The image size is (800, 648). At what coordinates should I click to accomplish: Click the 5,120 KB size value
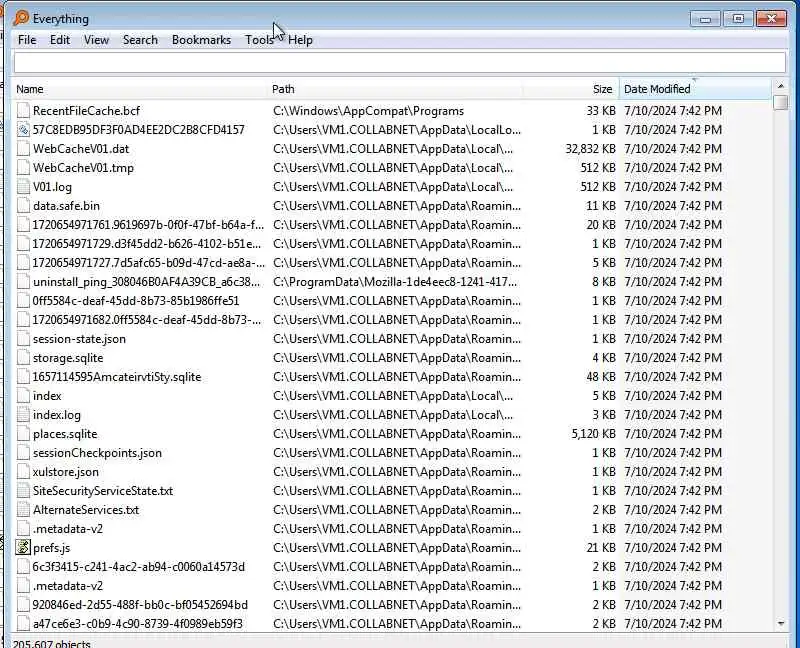(593, 434)
